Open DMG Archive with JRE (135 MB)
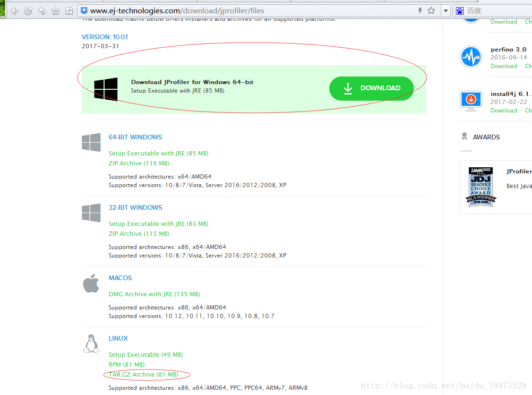 click(154, 294)
